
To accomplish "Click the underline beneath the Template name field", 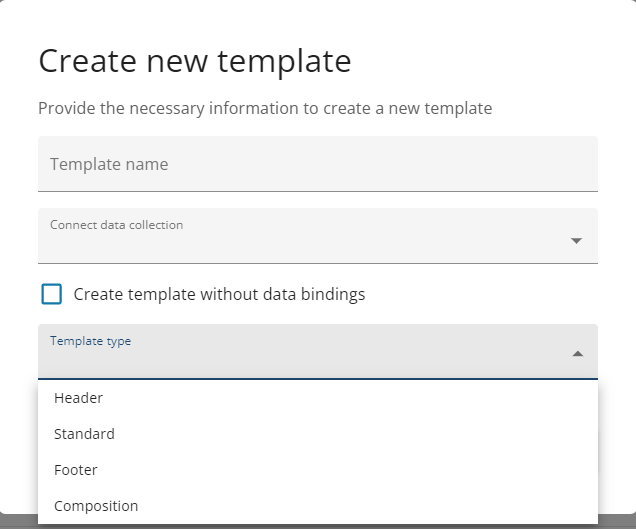I will click(x=317, y=191).
